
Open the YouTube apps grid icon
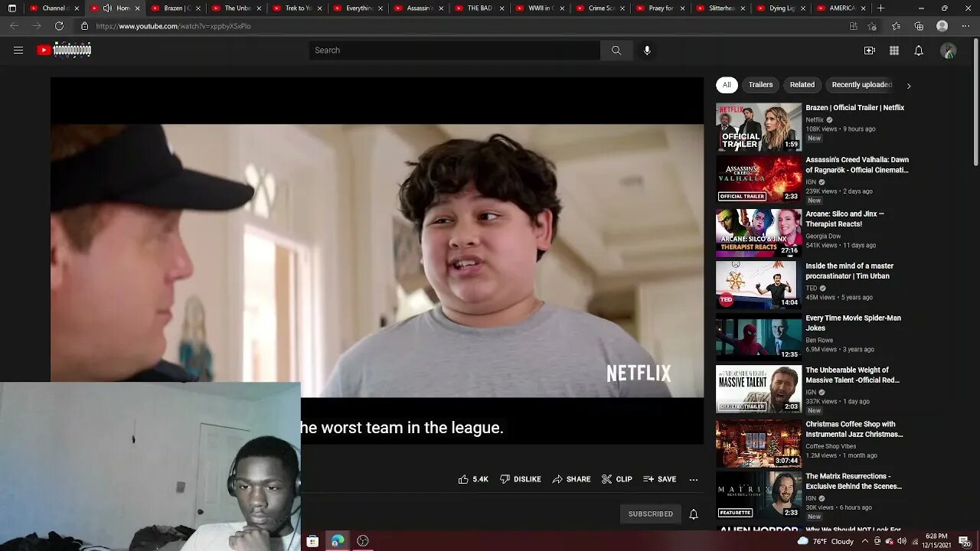point(894,51)
